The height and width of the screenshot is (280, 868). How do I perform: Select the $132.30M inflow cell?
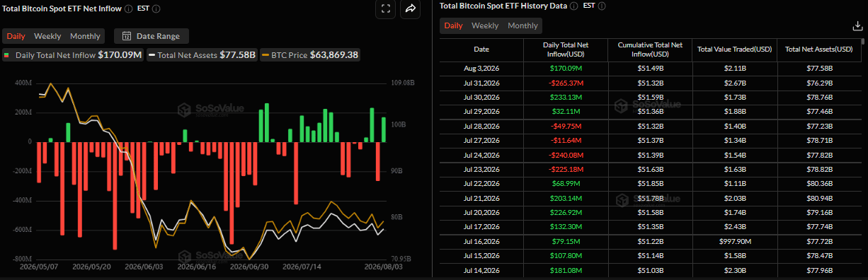pos(565,226)
